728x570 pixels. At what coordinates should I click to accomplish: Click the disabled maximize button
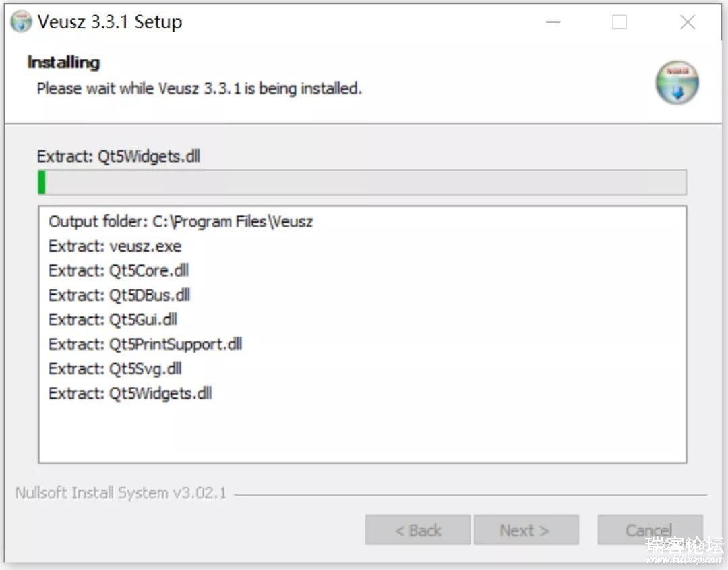[x=619, y=22]
